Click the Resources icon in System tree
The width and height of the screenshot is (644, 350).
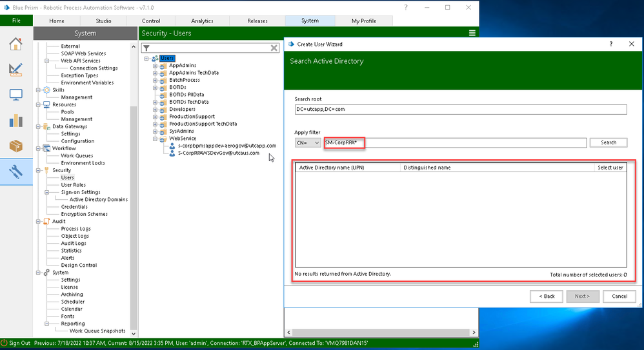[x=46, y=104]
